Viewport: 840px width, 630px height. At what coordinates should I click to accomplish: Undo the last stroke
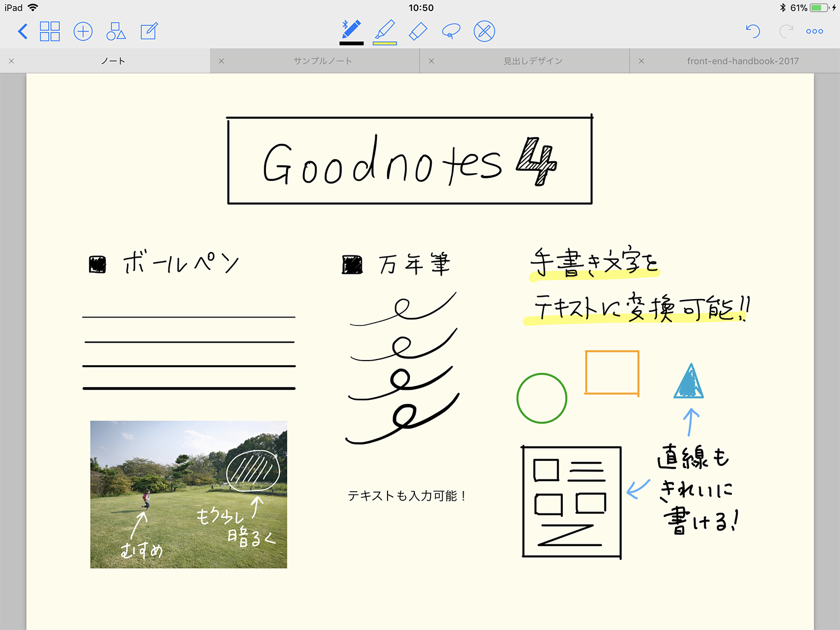click(753, 31)
